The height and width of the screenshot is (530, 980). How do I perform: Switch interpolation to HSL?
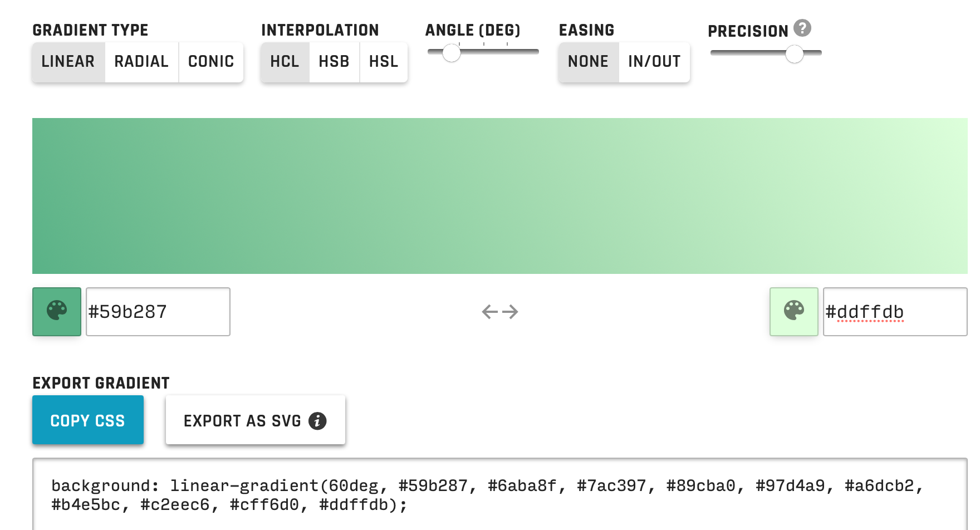click(383, 62)
